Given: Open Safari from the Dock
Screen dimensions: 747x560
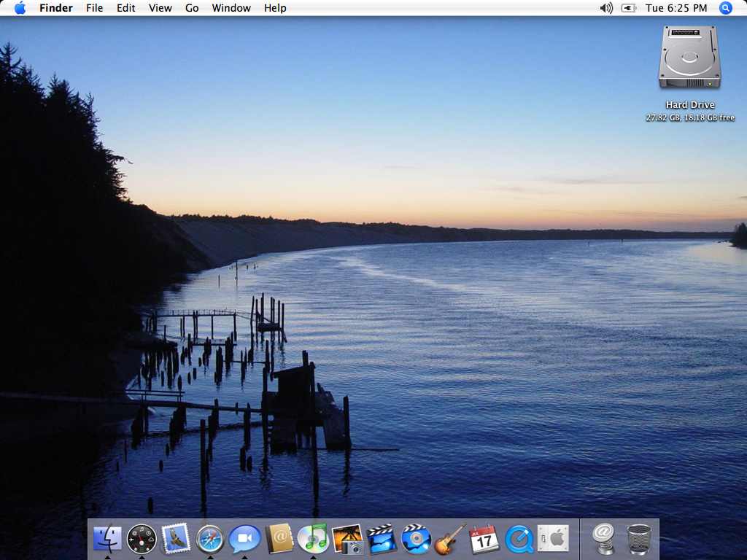Looking at the screenshot, I should tap(210, 540).
